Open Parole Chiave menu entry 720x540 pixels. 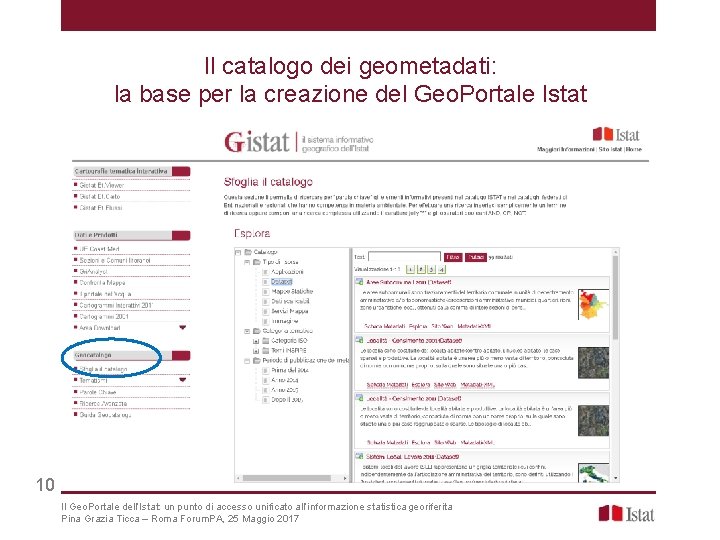point(98,393)
